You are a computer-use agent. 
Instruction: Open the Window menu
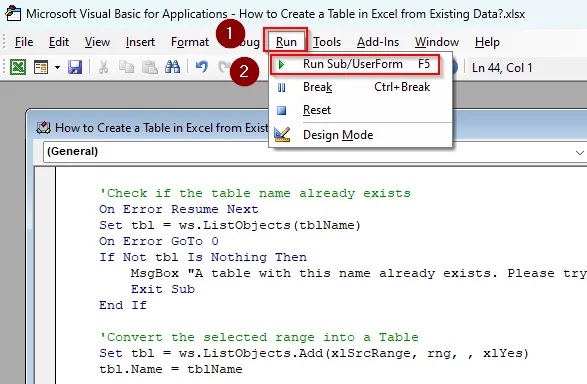tap(437, 42)
